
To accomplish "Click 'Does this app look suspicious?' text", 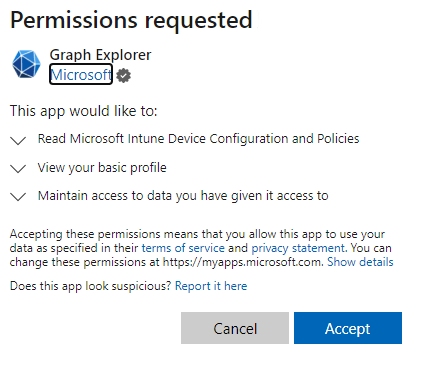I will 90,286.
